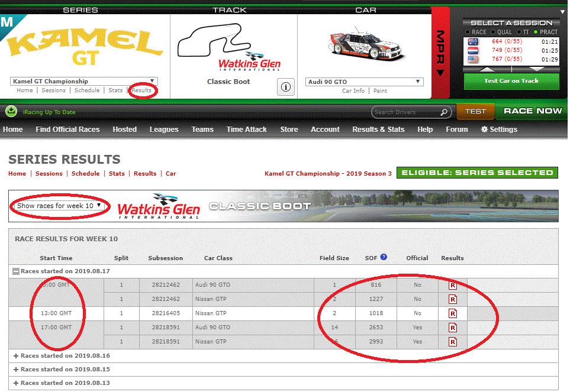
Task: Click Car Info link
Action: click(x=353, y=90)
